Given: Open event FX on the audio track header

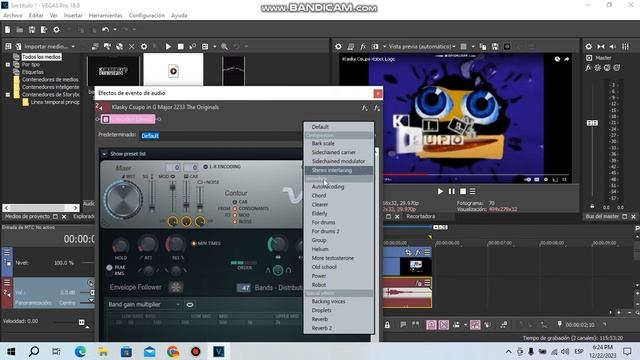Looking at the screenshot, I should pyautogui.click(x=418, y=283).
